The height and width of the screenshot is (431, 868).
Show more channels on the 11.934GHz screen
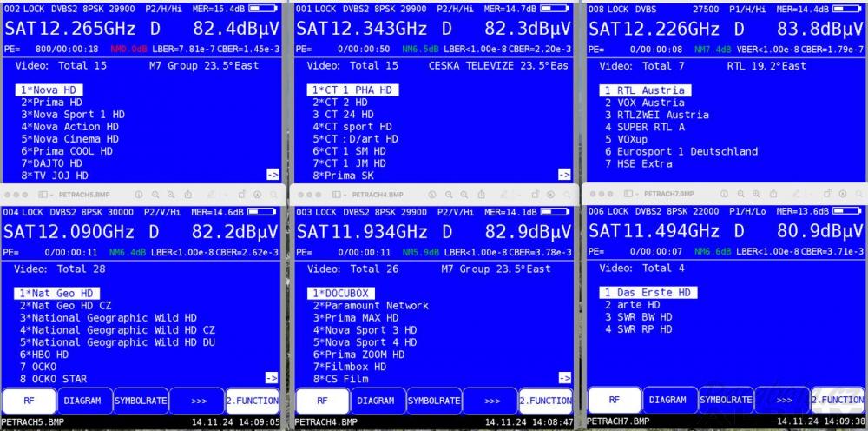[x=564, y=378]
